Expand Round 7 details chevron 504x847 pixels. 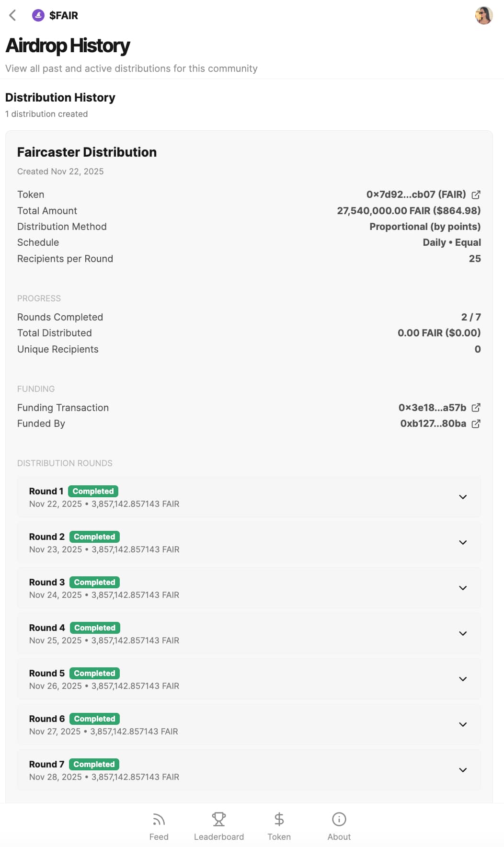click(x=463, y=770)
